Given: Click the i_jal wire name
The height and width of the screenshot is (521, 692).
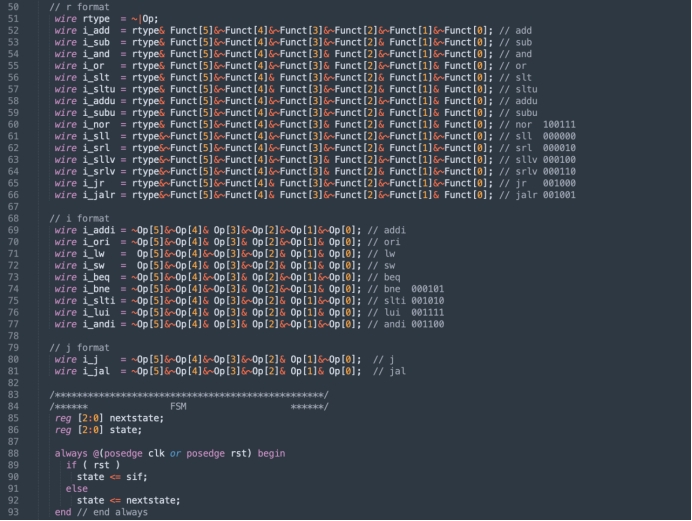Looking at the screenshot, I should coord(96,371).
